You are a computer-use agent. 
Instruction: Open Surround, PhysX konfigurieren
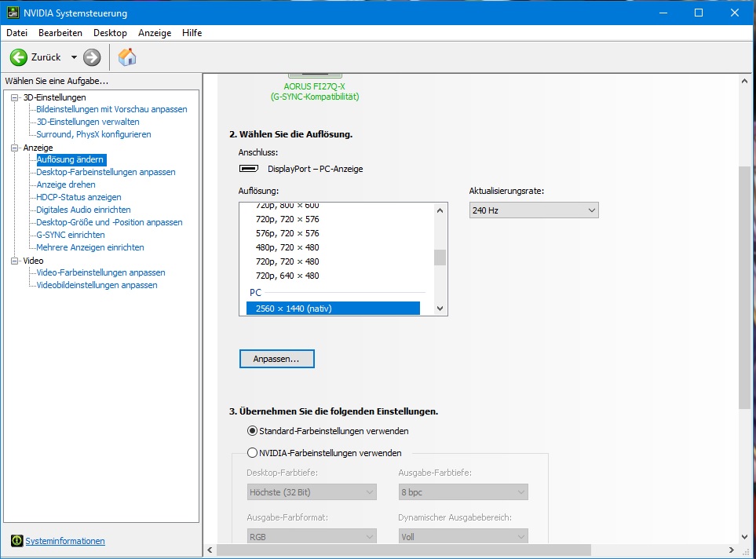click(x=93, y=134)
